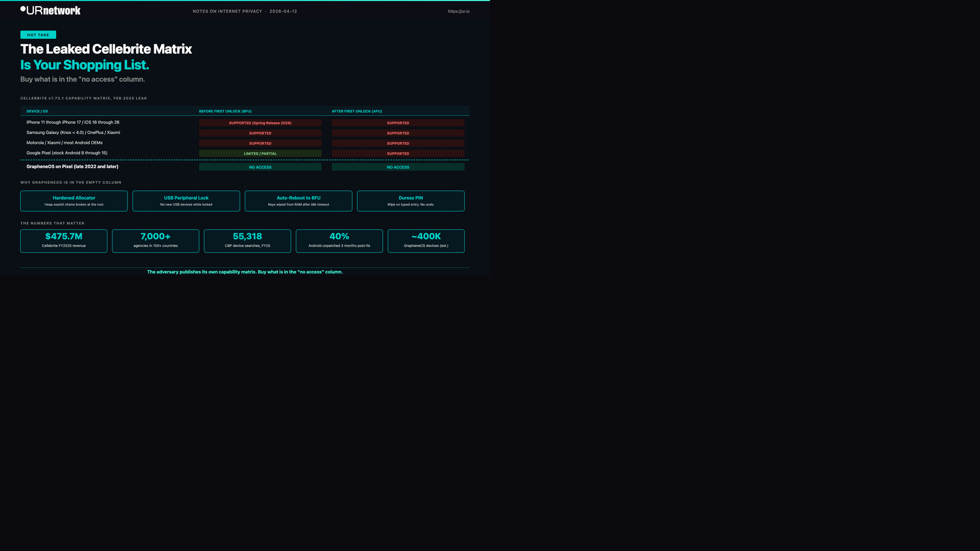
Task: Click the headline The Leaked Cellebrite Matrix
Action: pyautogui.click(x=106, y=49)
